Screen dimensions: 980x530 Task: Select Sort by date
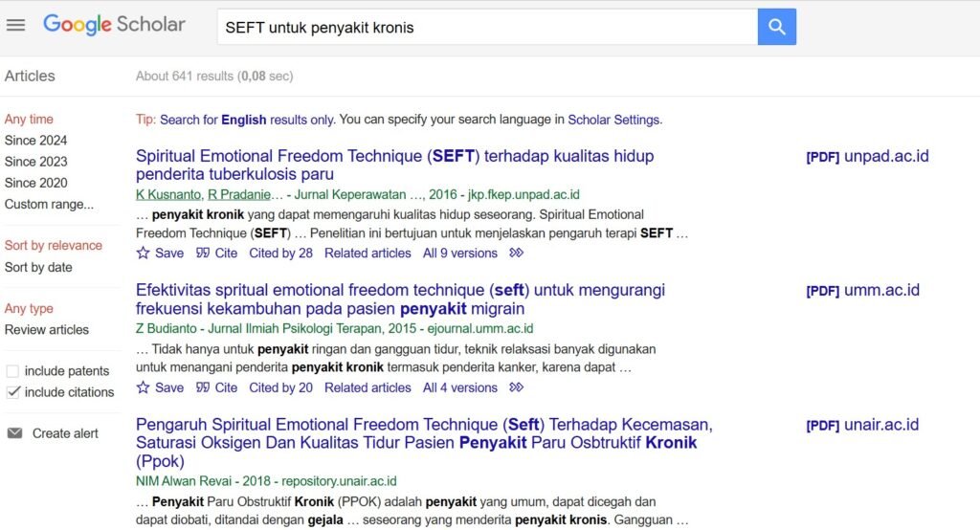tap(38, 268)
